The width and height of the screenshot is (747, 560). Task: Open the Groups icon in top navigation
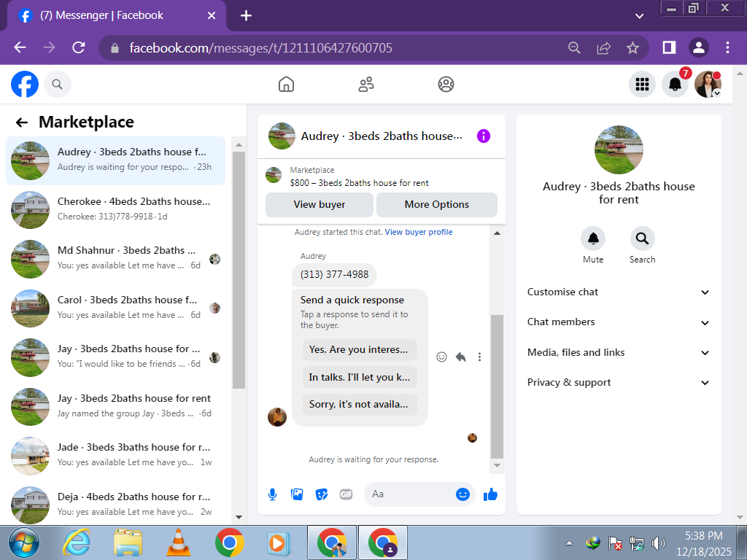(446, 85)
